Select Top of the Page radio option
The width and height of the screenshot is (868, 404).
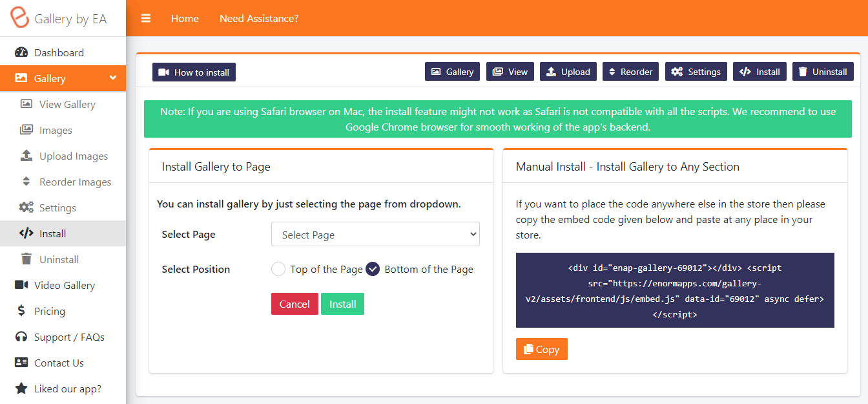tap(278, 269)
